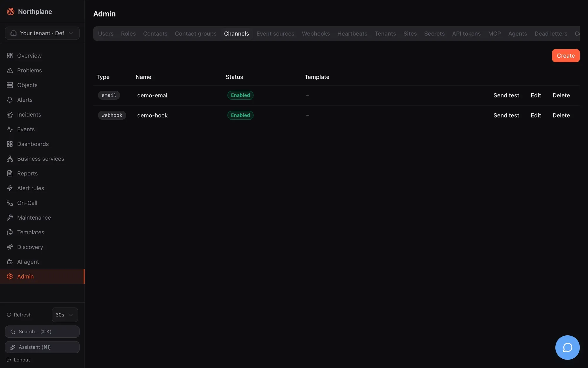Click the demo-hook name cell

click(x=152, y=115)
